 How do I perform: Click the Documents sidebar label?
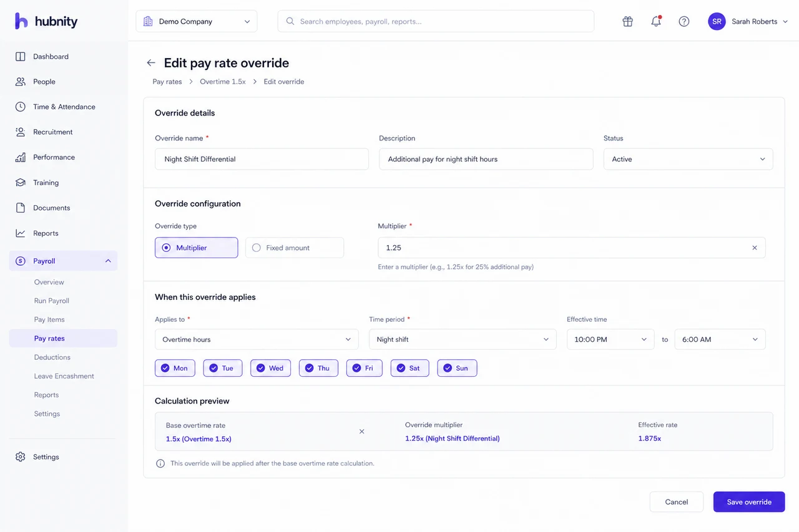[52, 208]
